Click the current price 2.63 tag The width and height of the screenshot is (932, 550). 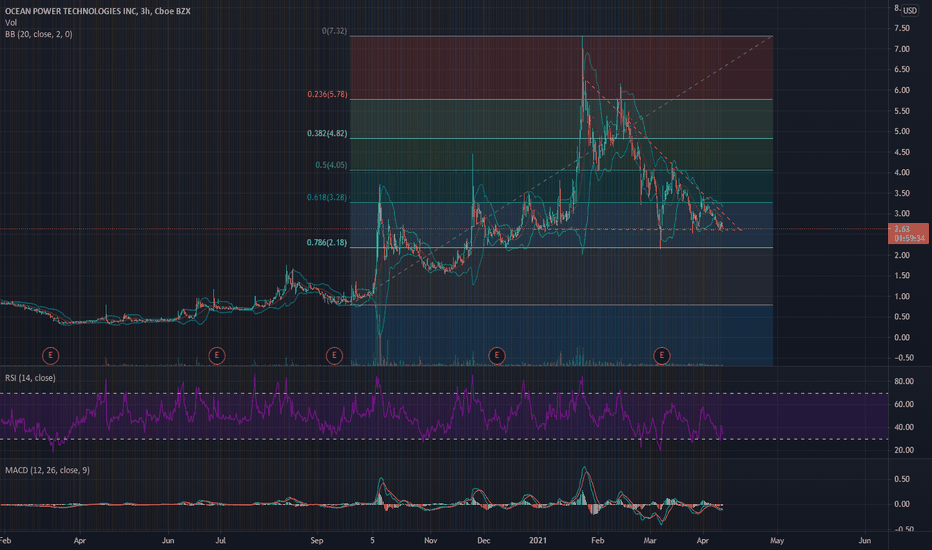coord(902,229)
